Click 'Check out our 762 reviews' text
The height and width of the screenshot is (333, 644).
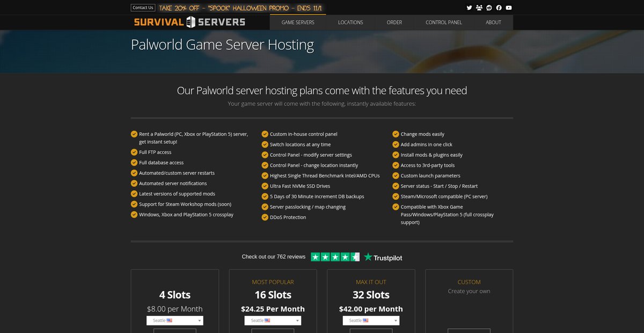[274, 257]
